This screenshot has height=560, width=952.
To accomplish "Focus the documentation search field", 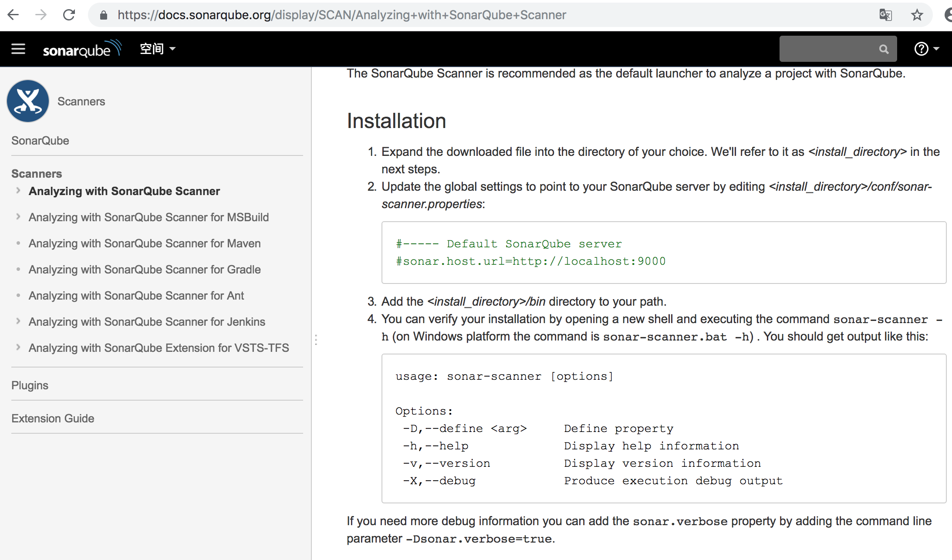I will click(838, 49).
